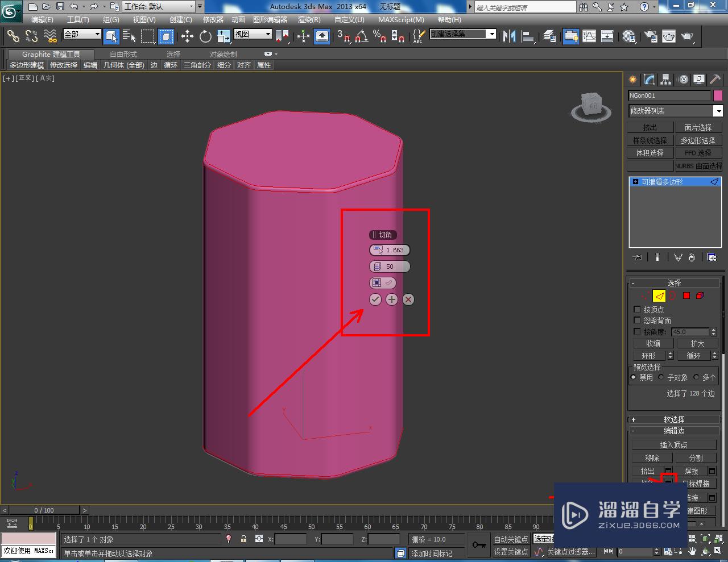Activate the Select and Rotate tool
The height and width of the screenshot is (562, 728).
click(x=205, y=36)
